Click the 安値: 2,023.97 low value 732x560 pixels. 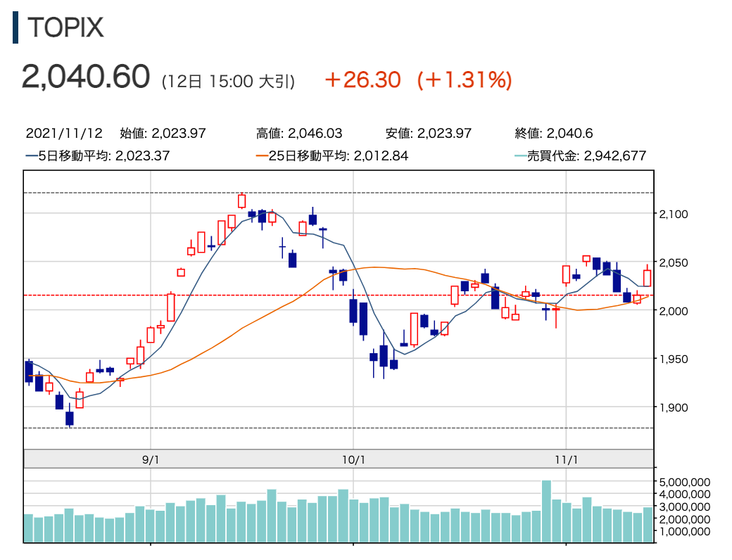point(429,134)
